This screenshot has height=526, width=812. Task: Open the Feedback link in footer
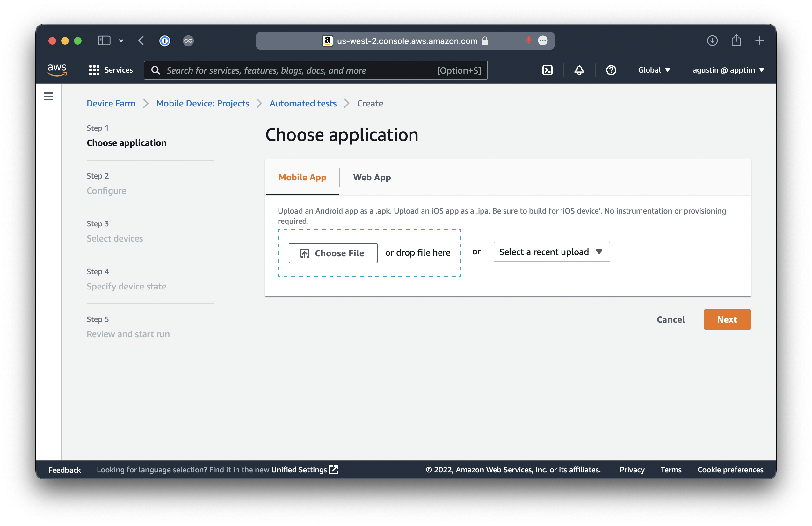64,469
